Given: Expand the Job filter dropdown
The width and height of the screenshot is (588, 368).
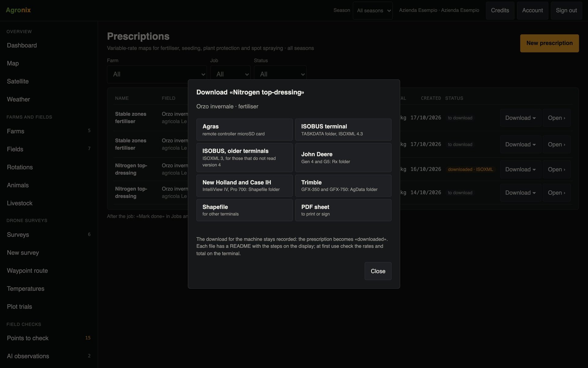Looking at the screenshot, I should coord(230,74).
